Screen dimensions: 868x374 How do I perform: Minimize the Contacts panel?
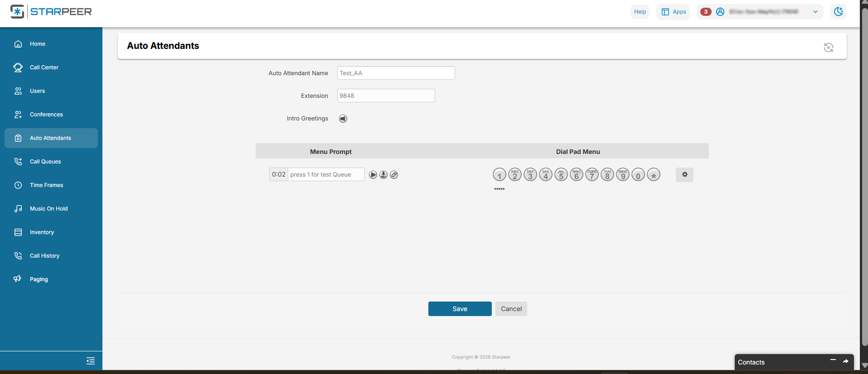click(x=833, y=360)
